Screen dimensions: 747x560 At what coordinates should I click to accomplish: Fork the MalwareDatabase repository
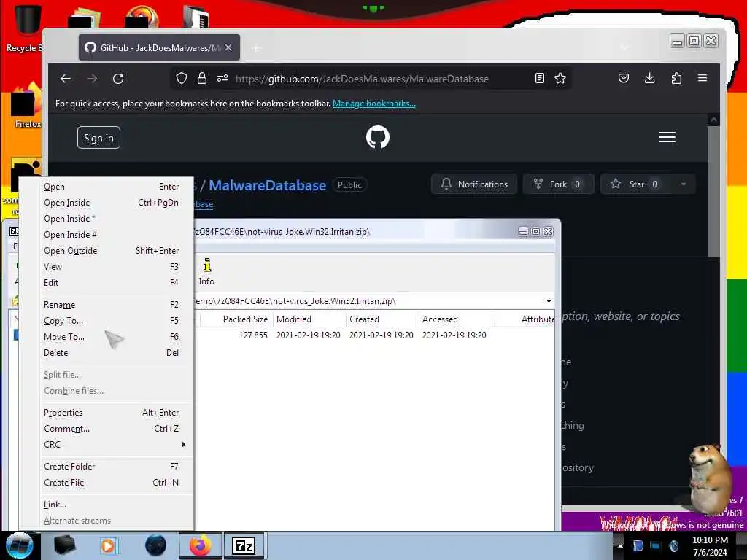tap(558, 184)
